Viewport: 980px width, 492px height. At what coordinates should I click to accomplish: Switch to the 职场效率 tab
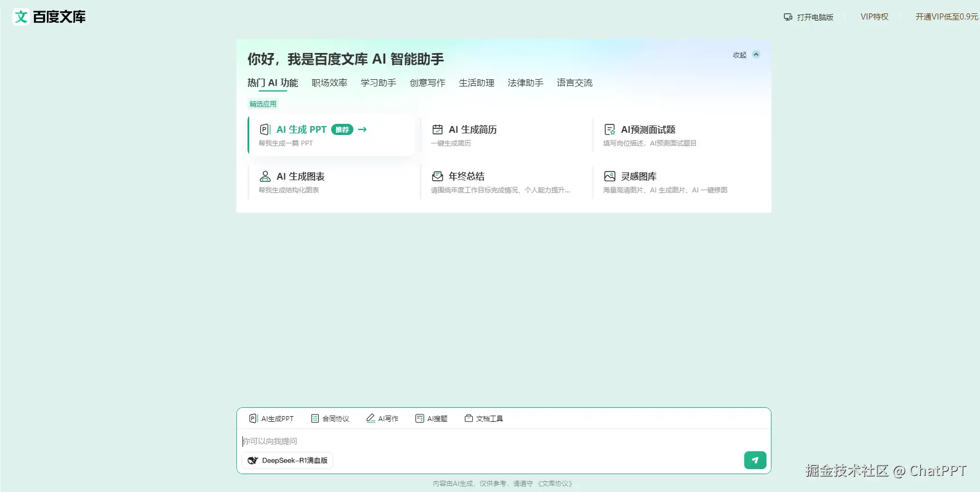click(x=329, y=83)
